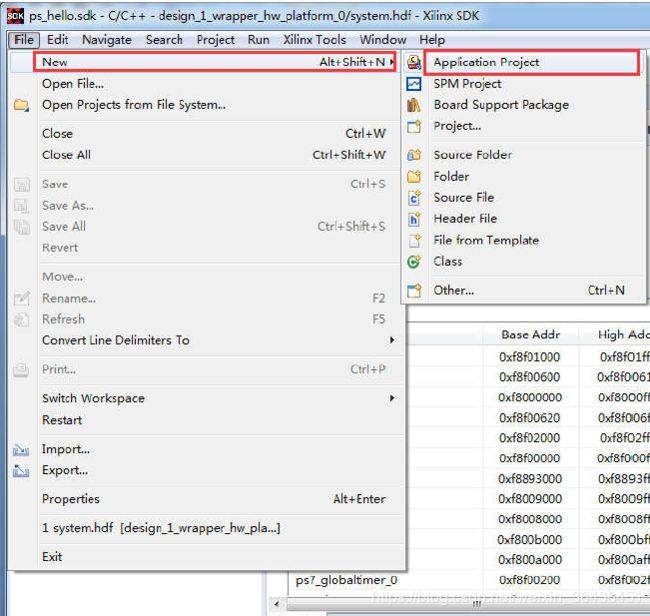Click the Source Folder icon
Screen dimensions: 650x616
coord(414,155)
